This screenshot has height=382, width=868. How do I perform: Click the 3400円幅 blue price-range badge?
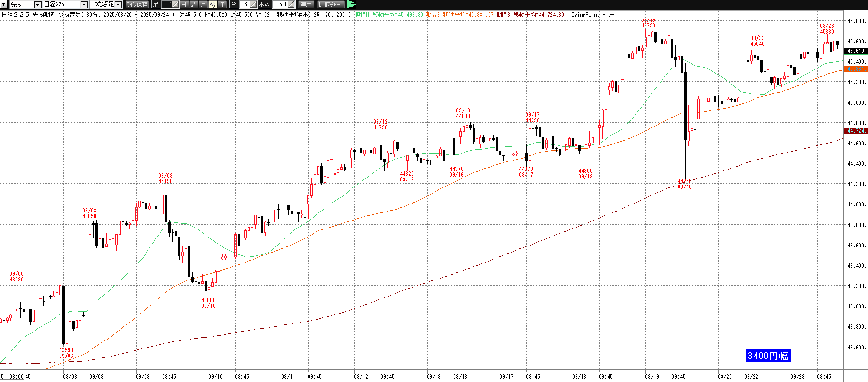pos(768,356)
